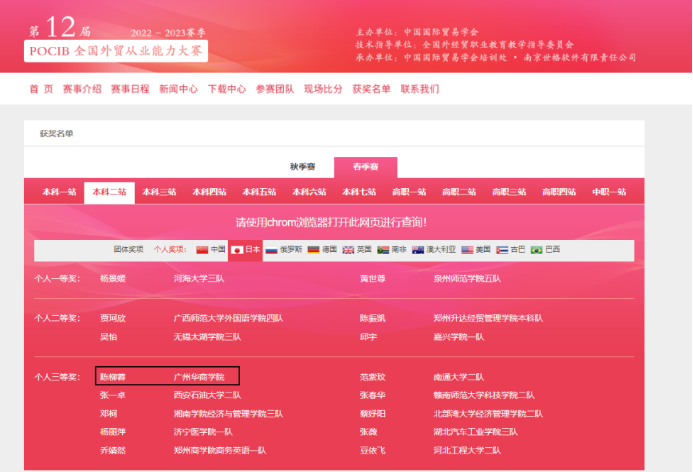
Task: Select the 中职一站 station tab
Action: coord(609,192)
